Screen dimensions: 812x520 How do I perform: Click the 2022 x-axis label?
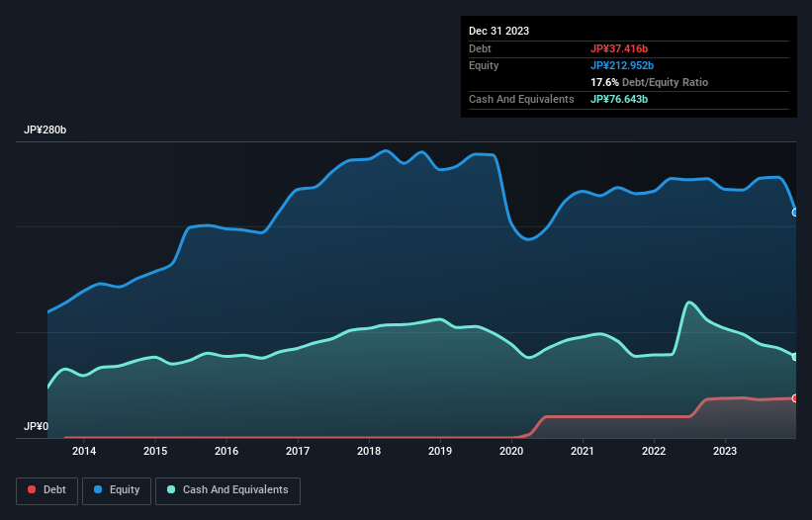654,451
